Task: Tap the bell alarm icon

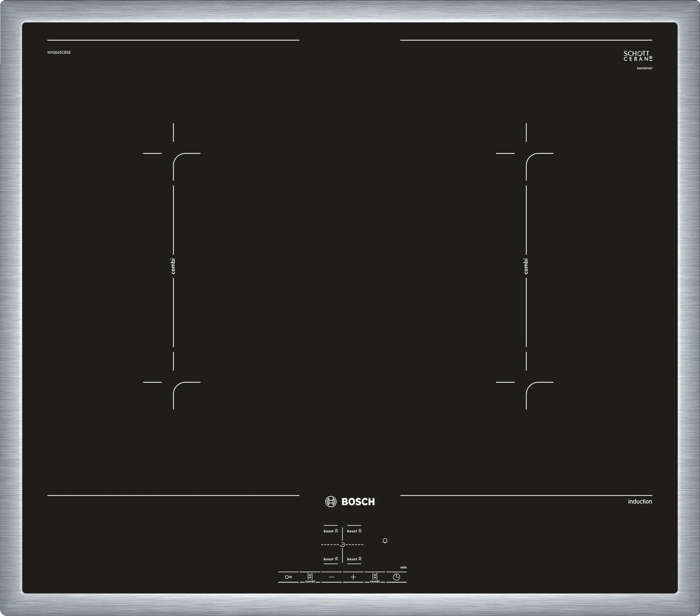Action: 385,541
